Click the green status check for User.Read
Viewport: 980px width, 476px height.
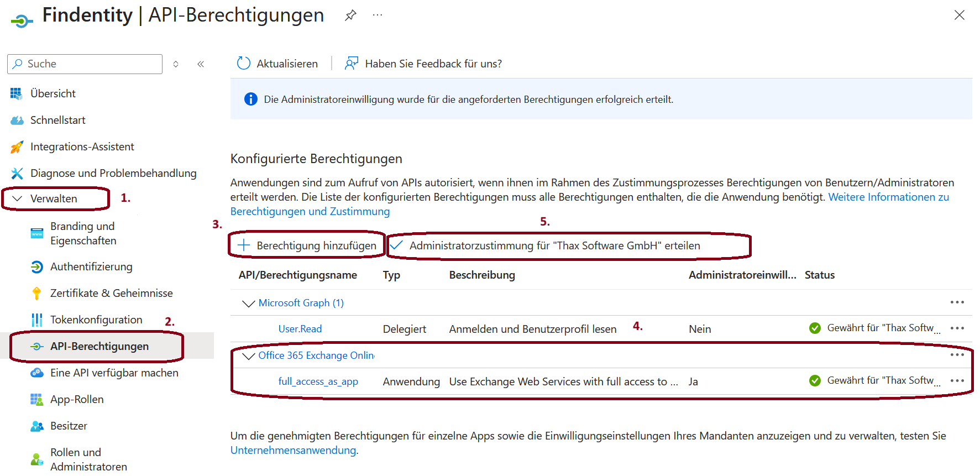point(815,328)
